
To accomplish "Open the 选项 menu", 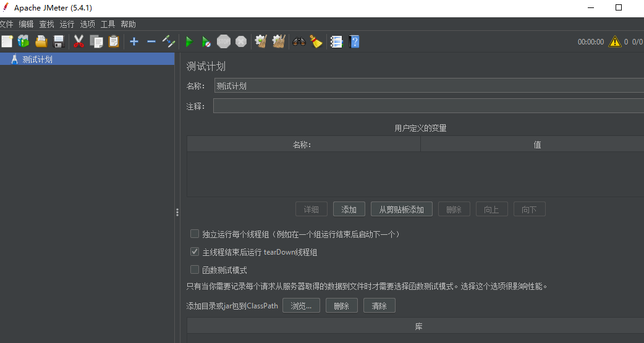I will (x=88, y=24).
